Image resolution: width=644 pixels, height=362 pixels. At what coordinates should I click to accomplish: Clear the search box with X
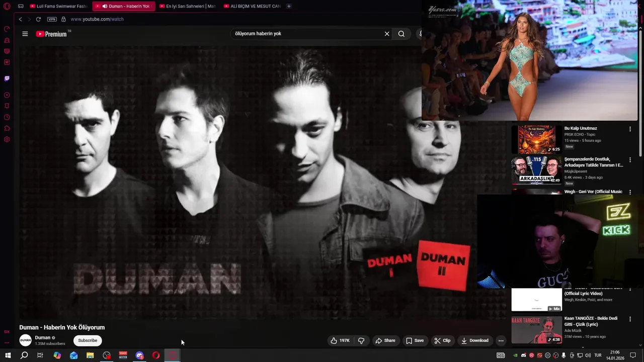click(x=387, y=34)
